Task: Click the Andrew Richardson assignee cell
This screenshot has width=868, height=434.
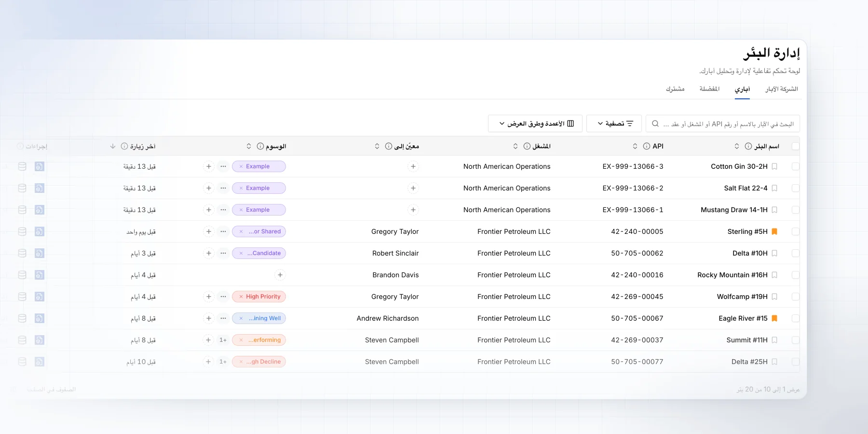Action: click(388, 318)
